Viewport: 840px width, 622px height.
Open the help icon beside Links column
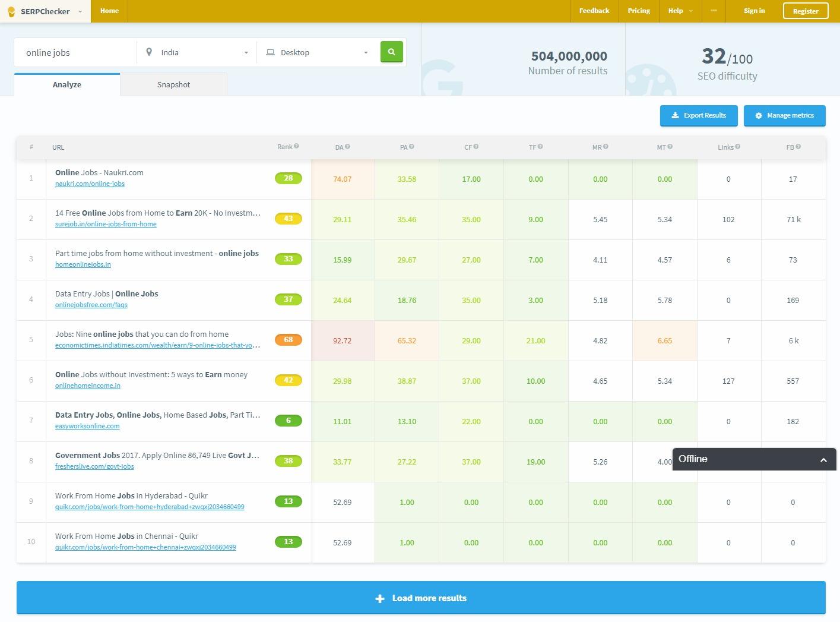click(x=737, y=146)
